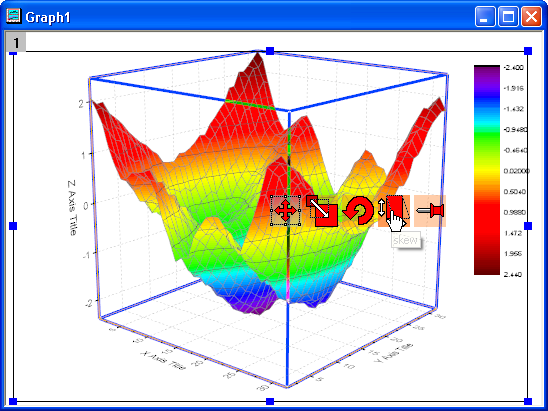
Task: Click the -1.432 color scale label
Action: click(x=514, y=109)
